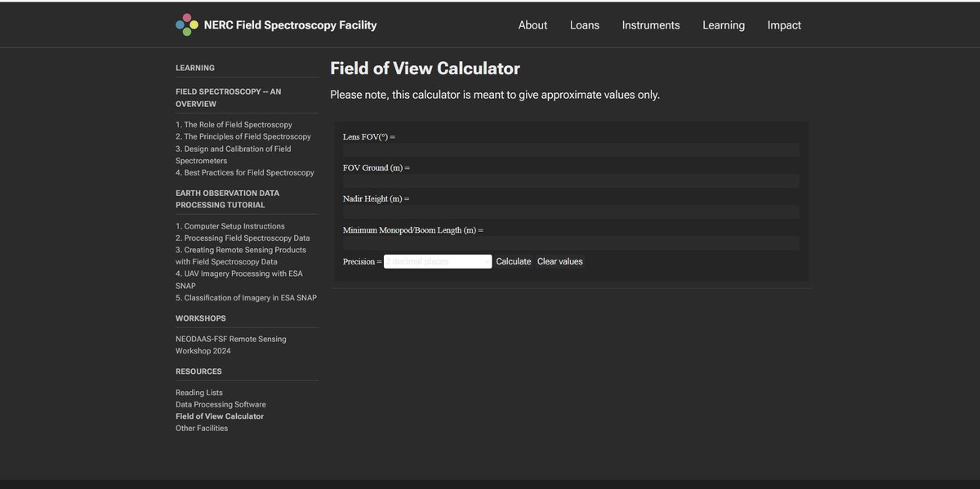The height and width of the screenshot is (489, 980).
Task: Click the WORKSHOPS sidebar heading
Action: click(201, 318)
